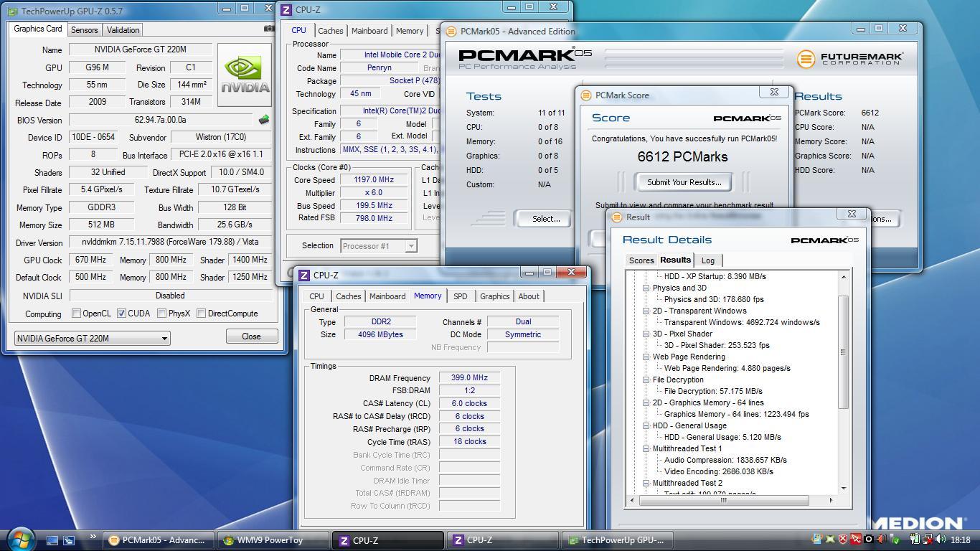Open the Caches tab in the Memory CPU-Z window
Image resolution: width=980 pixels, height=551 pixels.
point(348,296)
